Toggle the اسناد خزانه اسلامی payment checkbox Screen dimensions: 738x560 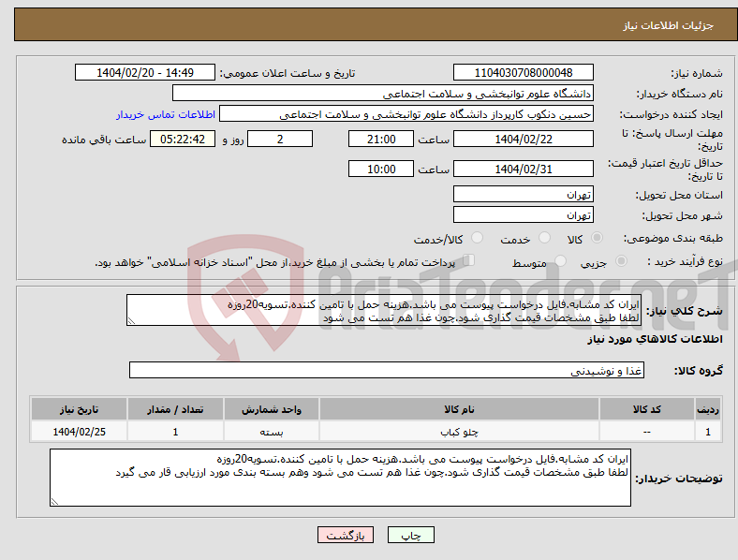[469, 260]
